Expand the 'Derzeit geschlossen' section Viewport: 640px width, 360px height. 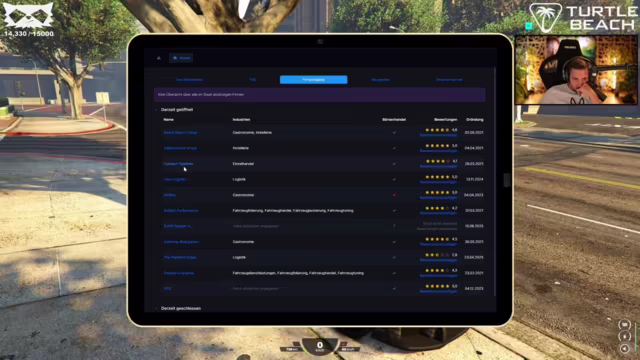pos(180,308)
